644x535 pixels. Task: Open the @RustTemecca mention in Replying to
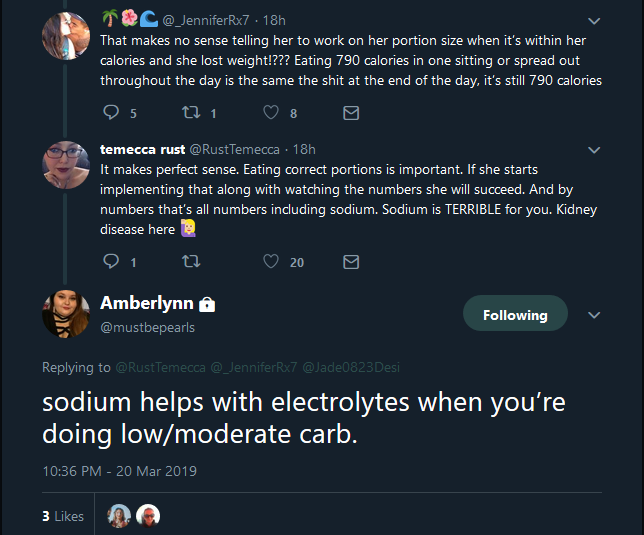tap(161, 367)
